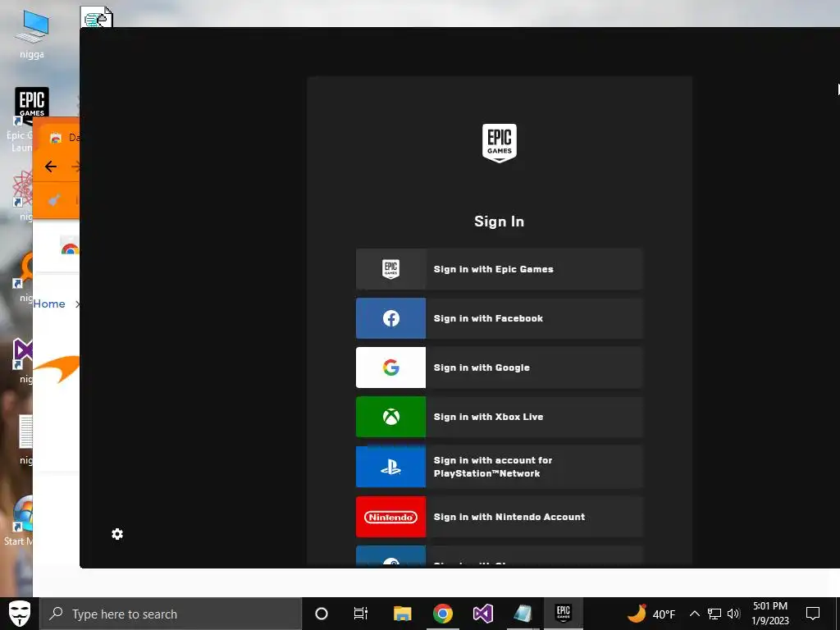The image size is (840, 630).
Task: Open network status tray icon
Action: click(x=714, y=614)
